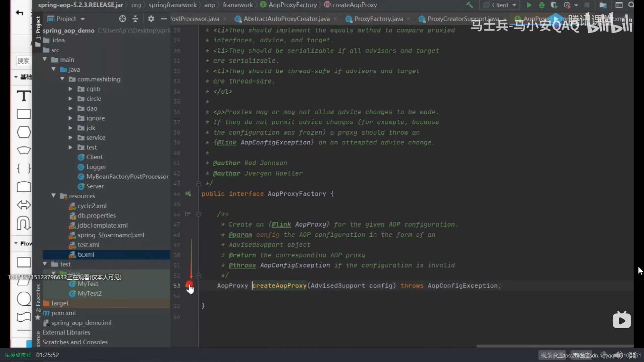Click the Search Everywhere magnifier
This screenshot has width=644, height=362.
tap(631, 5)
